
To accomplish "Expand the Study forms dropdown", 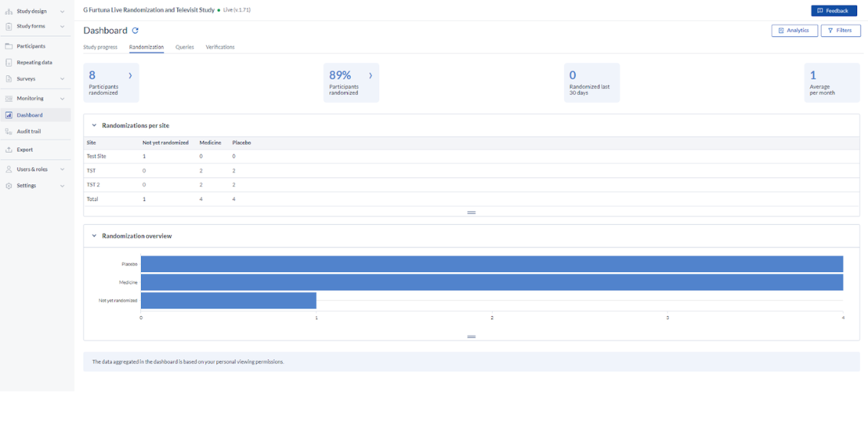I will pyautogui.click(x=62, y=26).
